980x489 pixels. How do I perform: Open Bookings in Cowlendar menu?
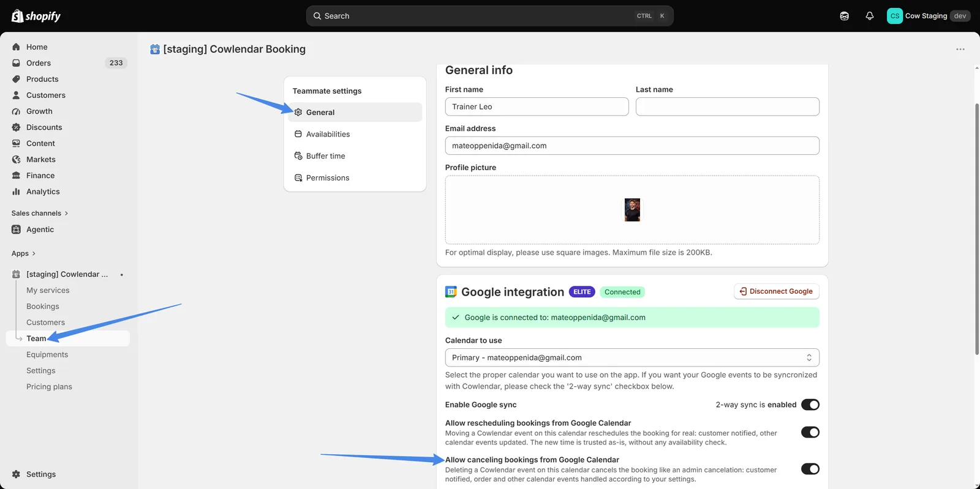point(43,306)
